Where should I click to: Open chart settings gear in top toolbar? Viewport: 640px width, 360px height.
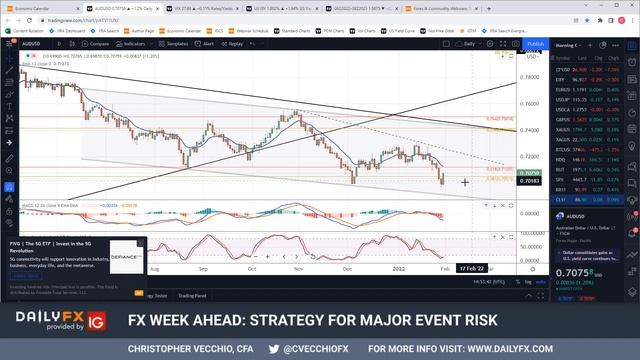pyautogui.click(x=490, y=44)
